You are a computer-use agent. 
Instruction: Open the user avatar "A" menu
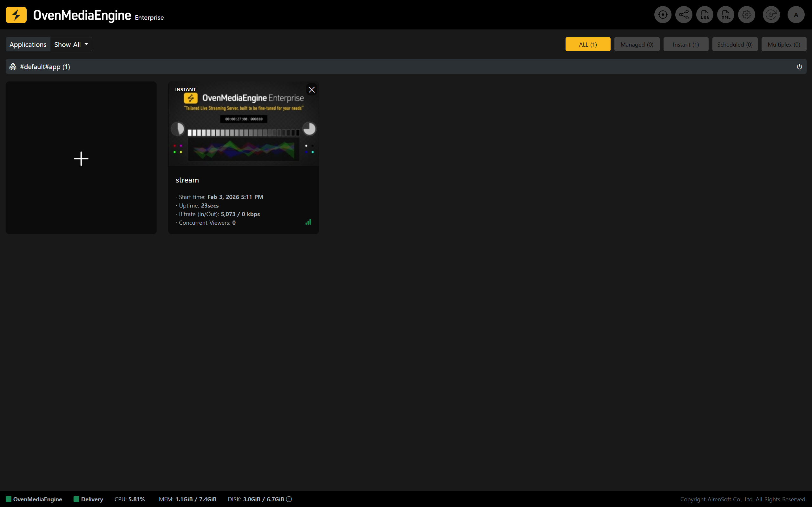[796, 15]
